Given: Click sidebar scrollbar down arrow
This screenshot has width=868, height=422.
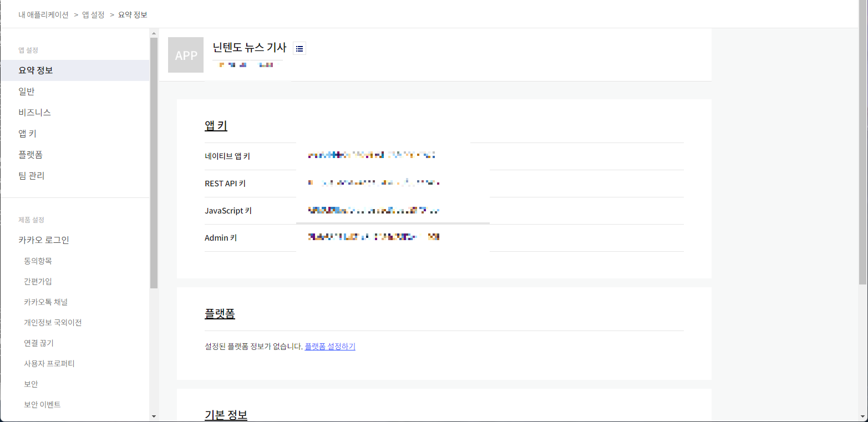Looking at the screenshot, I should [154, 416].
